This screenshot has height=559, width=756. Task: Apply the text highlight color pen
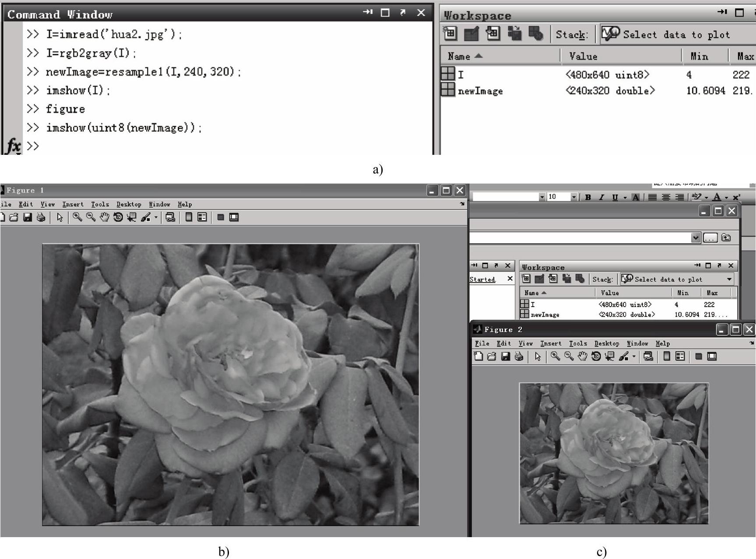coord(696,197)
